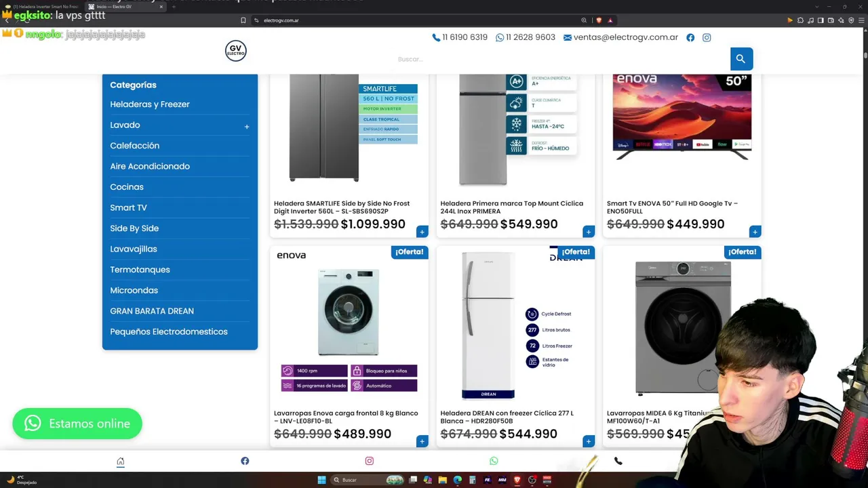Click the WhatsApp icon in bottom bar
868x488 pixels.
(494, 461)
